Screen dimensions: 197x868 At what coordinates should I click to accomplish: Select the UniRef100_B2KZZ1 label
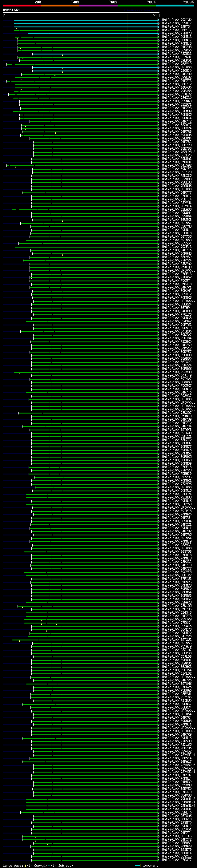pos(177,436)
